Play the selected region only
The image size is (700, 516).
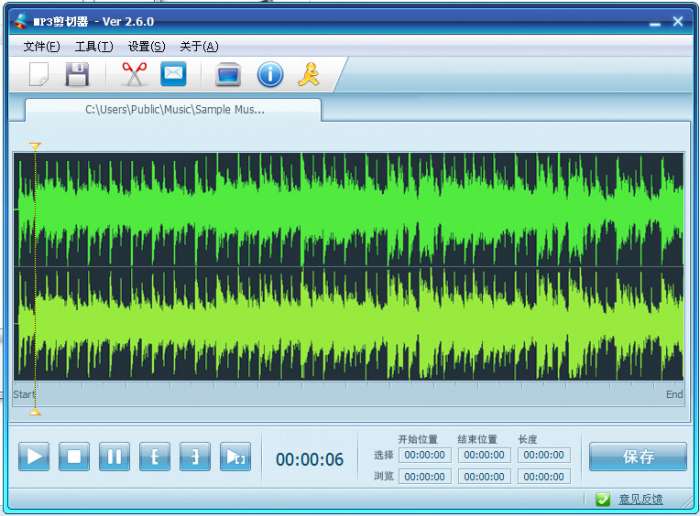point(235,457)
